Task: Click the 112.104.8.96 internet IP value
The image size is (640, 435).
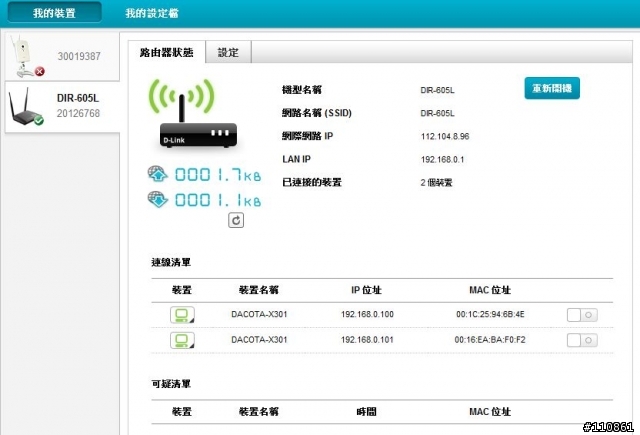Action: tap(445, 136)
